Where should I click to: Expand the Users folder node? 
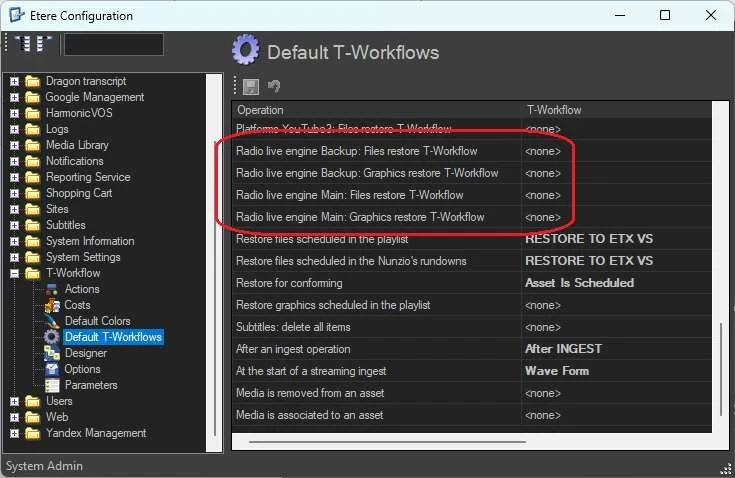[x=15, y=401]
